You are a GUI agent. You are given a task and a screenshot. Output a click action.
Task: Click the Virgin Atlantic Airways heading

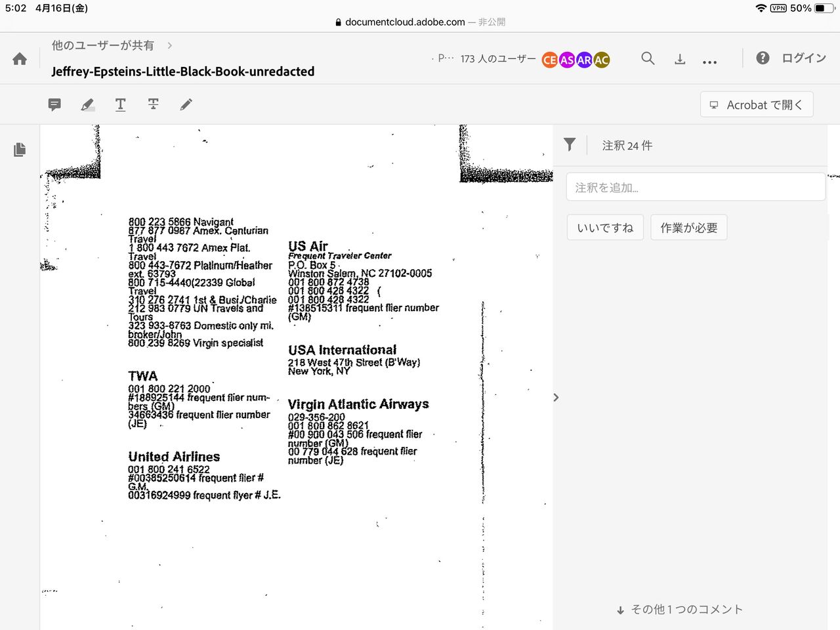point(358,404)
